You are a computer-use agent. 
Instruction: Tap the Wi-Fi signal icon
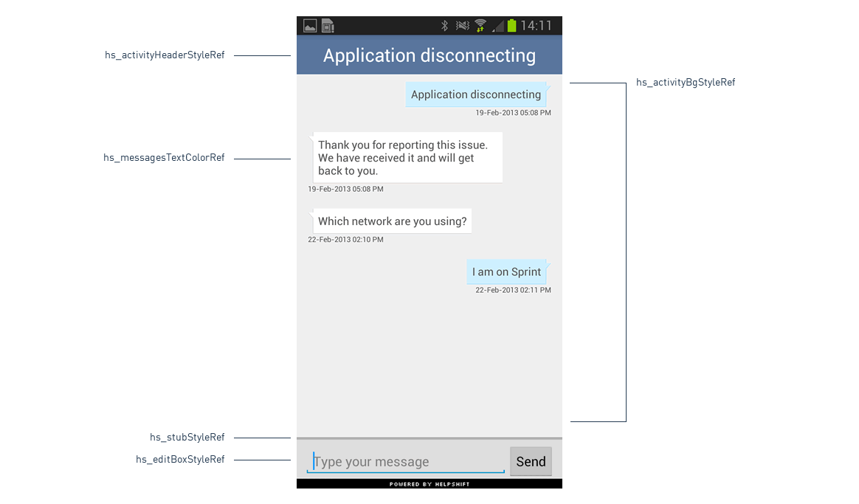[x=480, y=26]
